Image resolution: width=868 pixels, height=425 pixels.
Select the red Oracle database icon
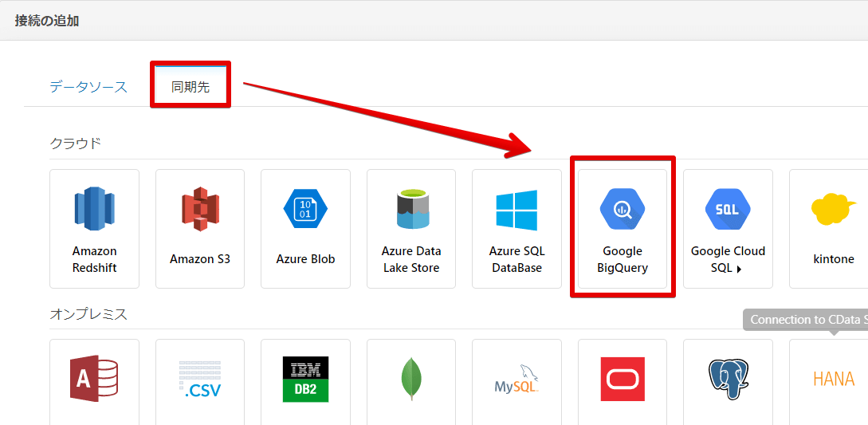[623, 379]
